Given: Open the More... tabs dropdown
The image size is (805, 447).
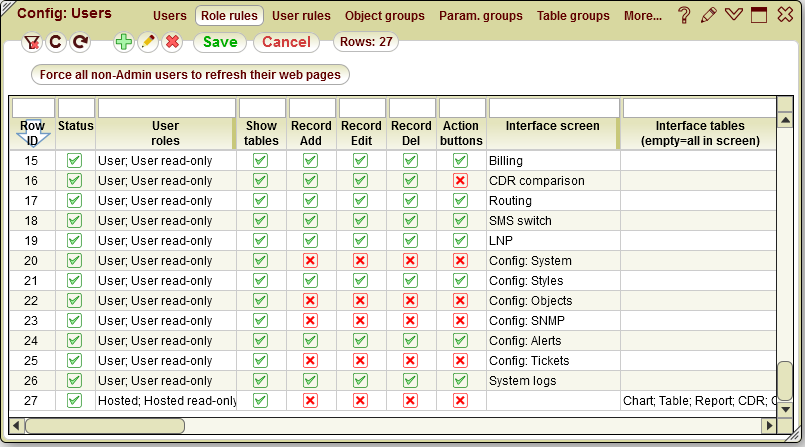Looking at the screenshot, I should point(642,16).
